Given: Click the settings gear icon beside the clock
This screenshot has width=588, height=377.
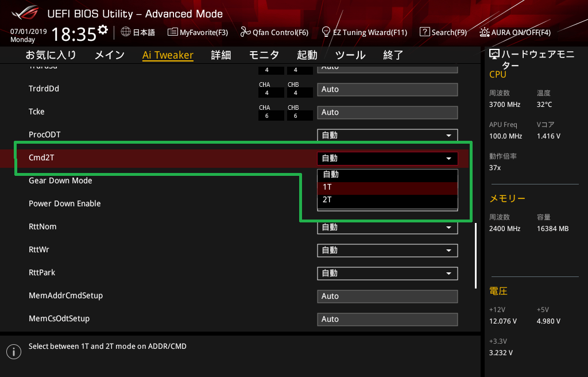Looking at the screenshot, I should 103,30.
